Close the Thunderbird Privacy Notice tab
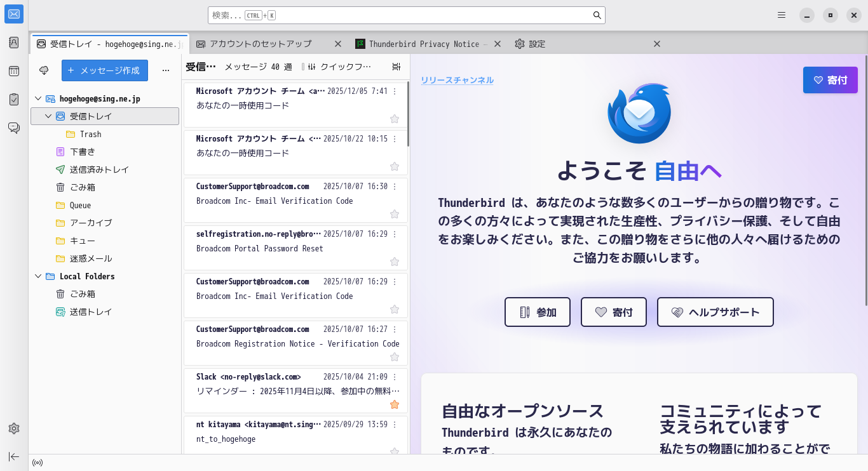Viewport: 868px width, 471px height. click(x=498, y=44)
